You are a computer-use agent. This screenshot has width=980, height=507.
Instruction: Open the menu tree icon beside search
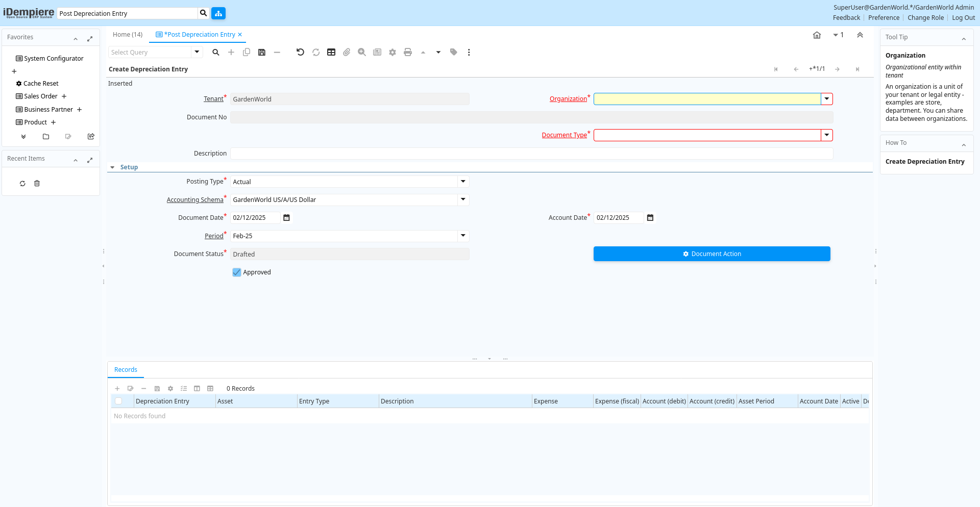pyautogui.click(x=218, y=13)
